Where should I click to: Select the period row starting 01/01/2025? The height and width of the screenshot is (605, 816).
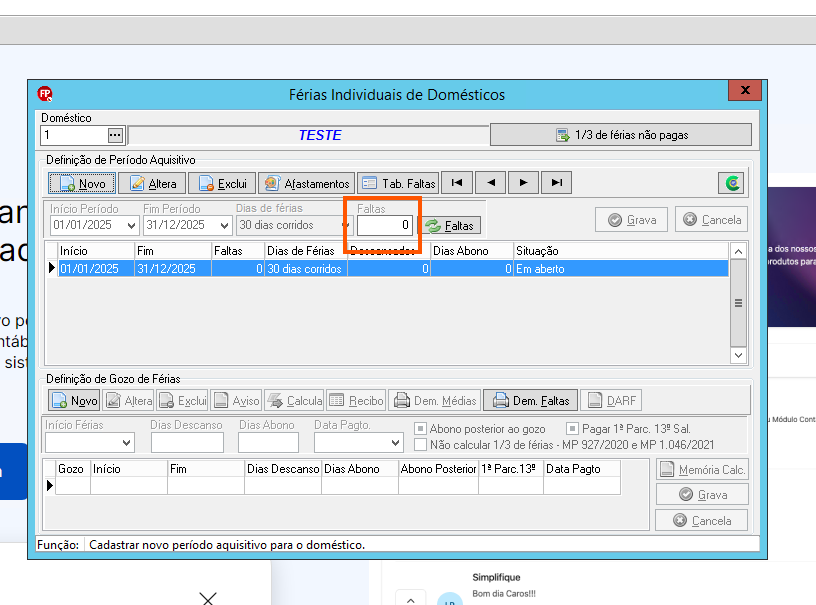click(x=393, y=268)
